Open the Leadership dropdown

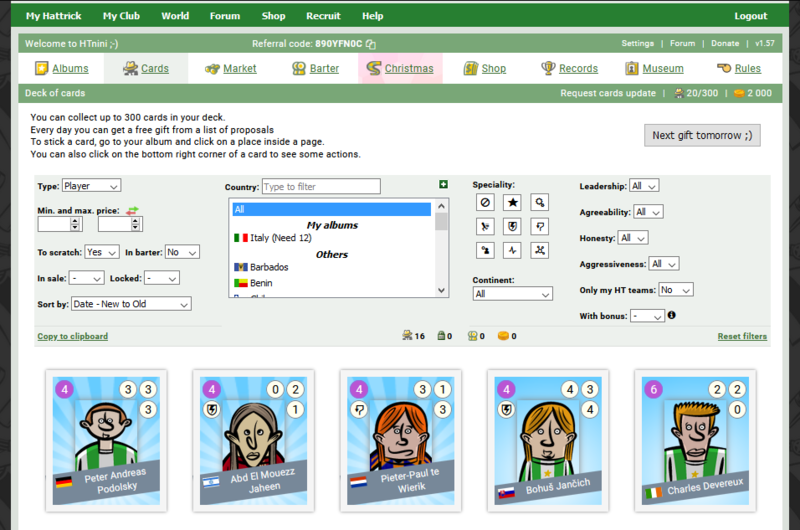click(644, 186)
